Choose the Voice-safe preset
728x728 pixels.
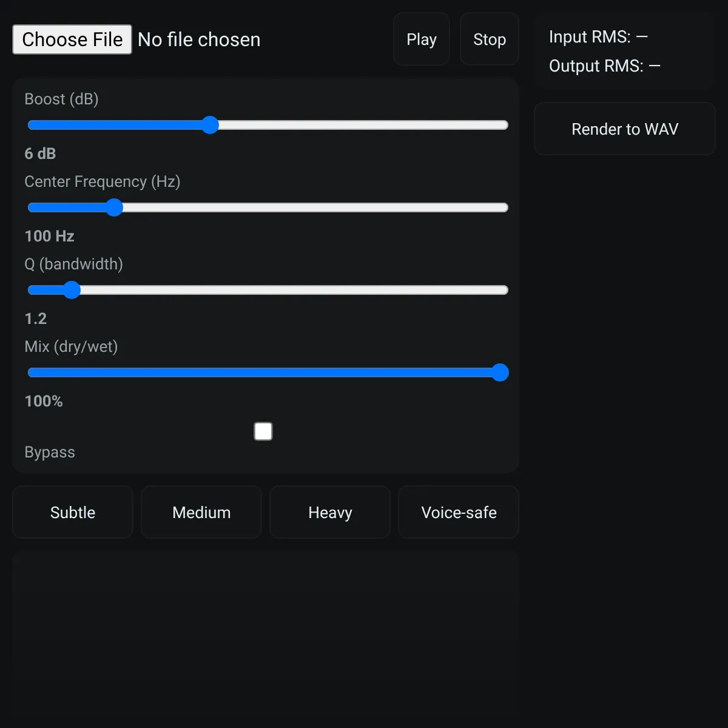point(459,512)
